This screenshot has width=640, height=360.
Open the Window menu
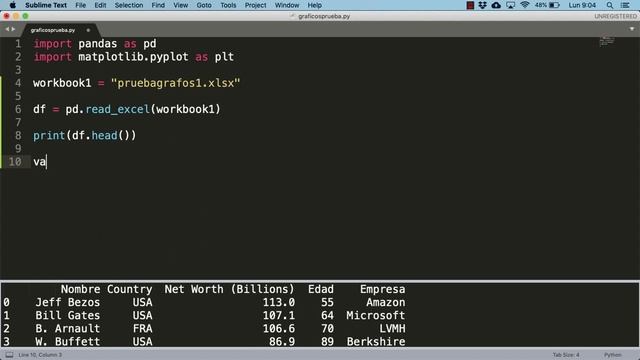coord(287,5)
